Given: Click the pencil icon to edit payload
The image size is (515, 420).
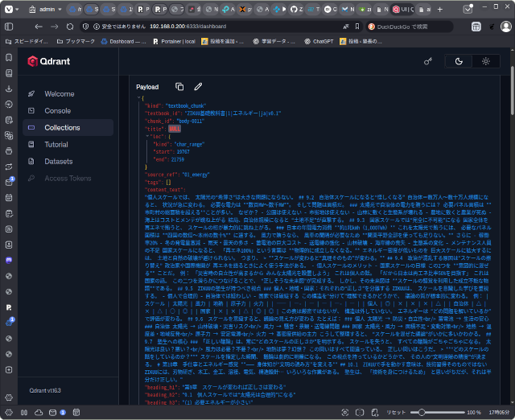Looking at the screenshot, I should [198, 86].
